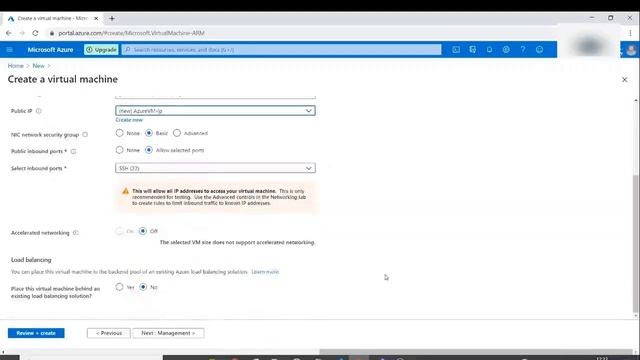640x360 pixels.
Task: Close the Create a virtual machine blade
Action: pos(624,80)
